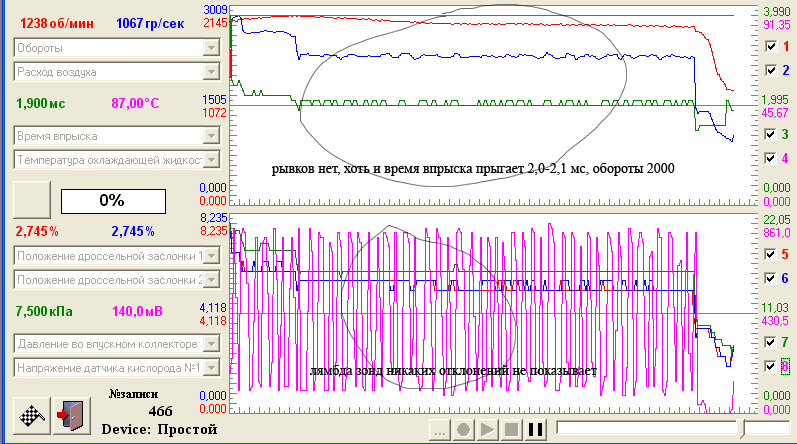
Task: Toggle checkbox for channel 8
Action: tap(771, 366)
